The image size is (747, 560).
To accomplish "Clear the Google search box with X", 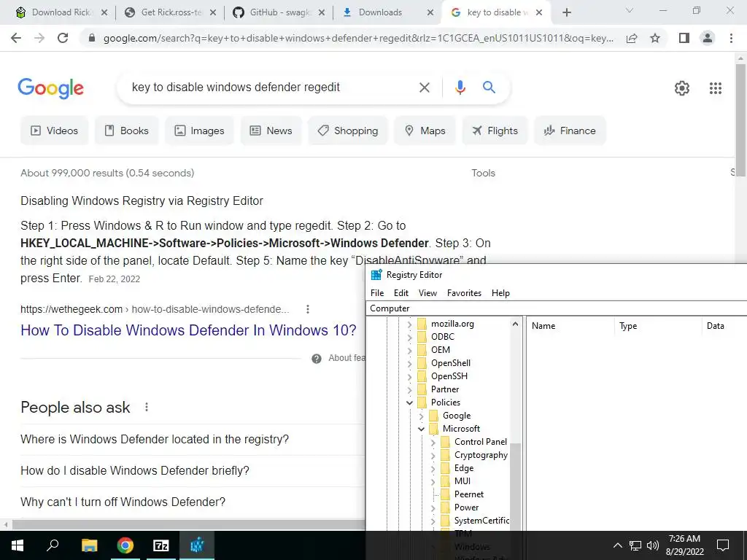I will click(424, 87).
